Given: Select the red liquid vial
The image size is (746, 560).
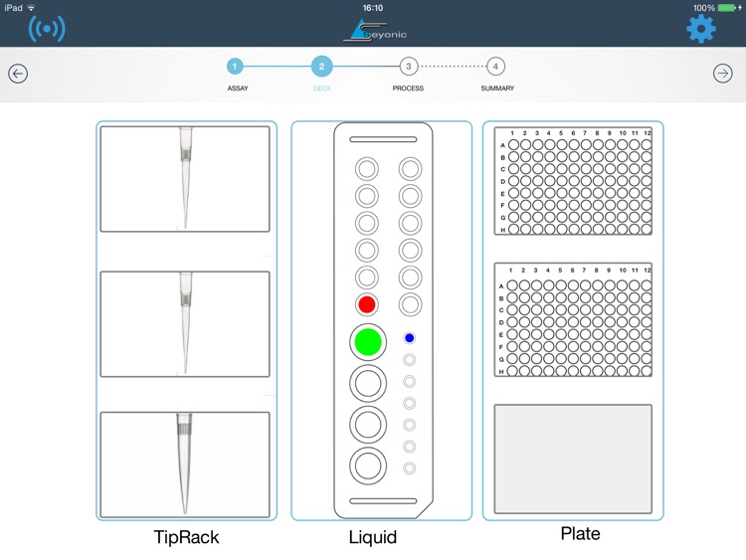Looking at the screenshot, I should 367,304.
